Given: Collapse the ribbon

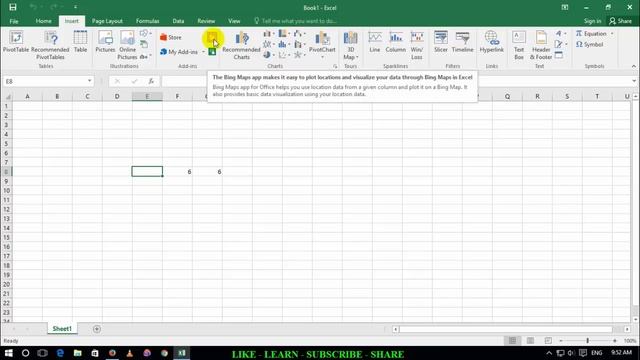Looking at the screenshot, I should pos(633,66).
